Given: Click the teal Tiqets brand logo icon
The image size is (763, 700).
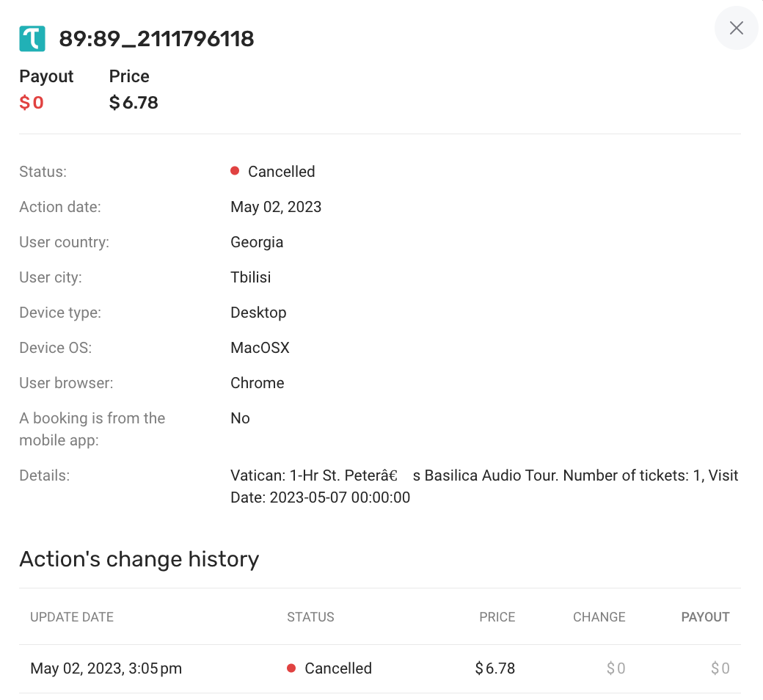Looking at the screenshot, I should click(32, 39).
